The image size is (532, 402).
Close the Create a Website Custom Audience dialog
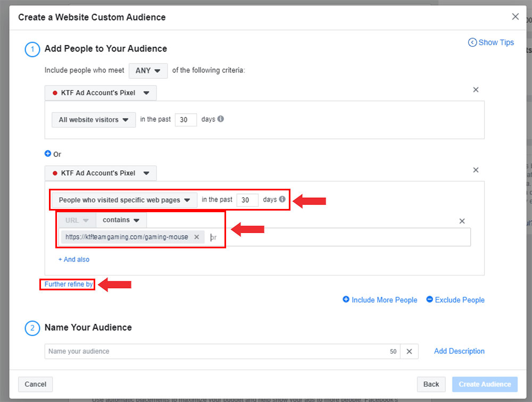(x=515, y=16)
